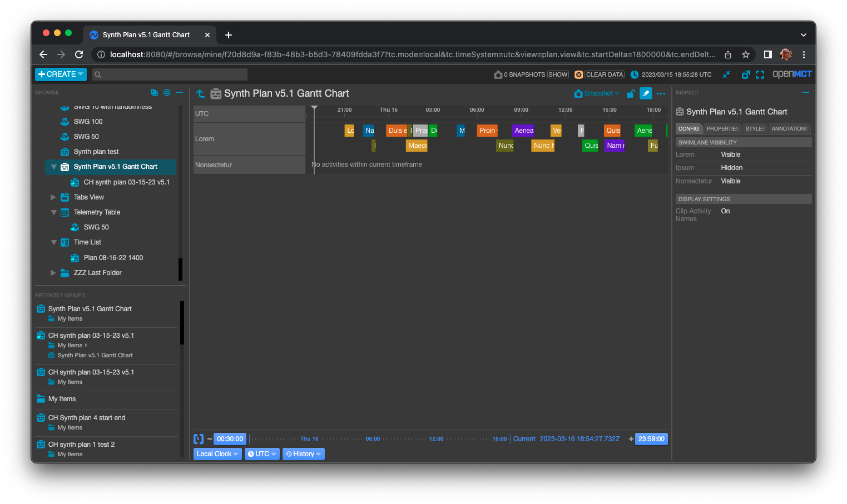Click the Time List icon
The height and width of the screenshot is (504, 847).
[x=65, y=242]
